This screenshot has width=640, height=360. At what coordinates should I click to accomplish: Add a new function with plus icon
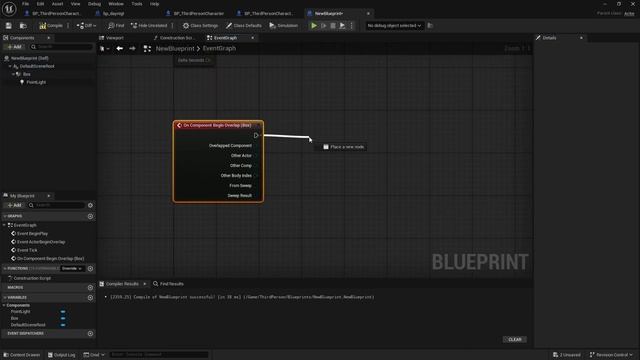tap(91, 269)
